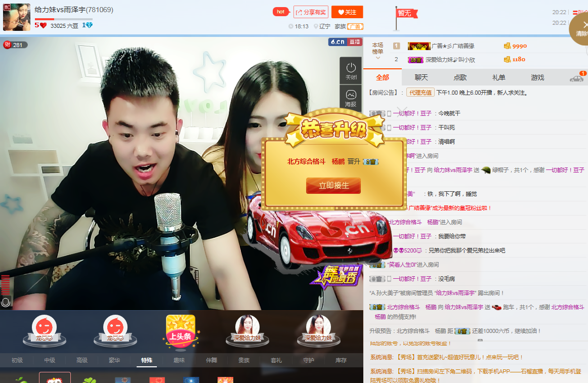The height and width of the screenshot is (383, 588).
Task: Click the red 跑车 gift icon in chat
Action: tap(496, 307)
